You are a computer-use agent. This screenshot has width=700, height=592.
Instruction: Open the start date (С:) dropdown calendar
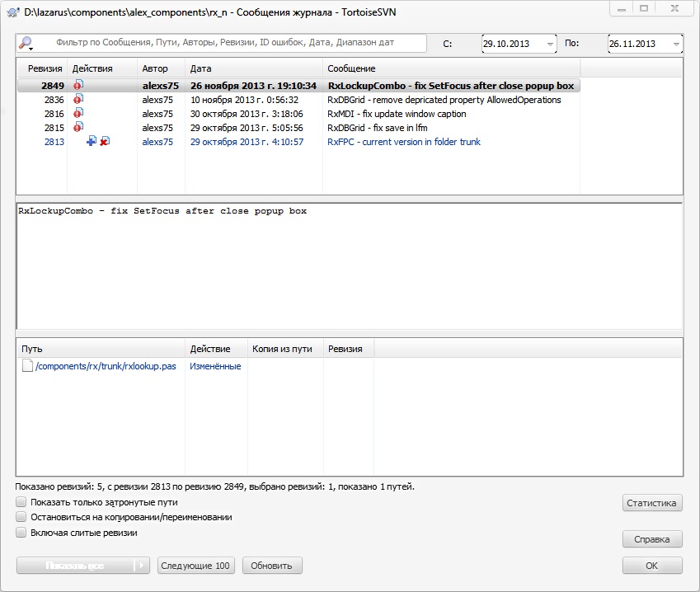pyautogui.click(x=548, y=44)
